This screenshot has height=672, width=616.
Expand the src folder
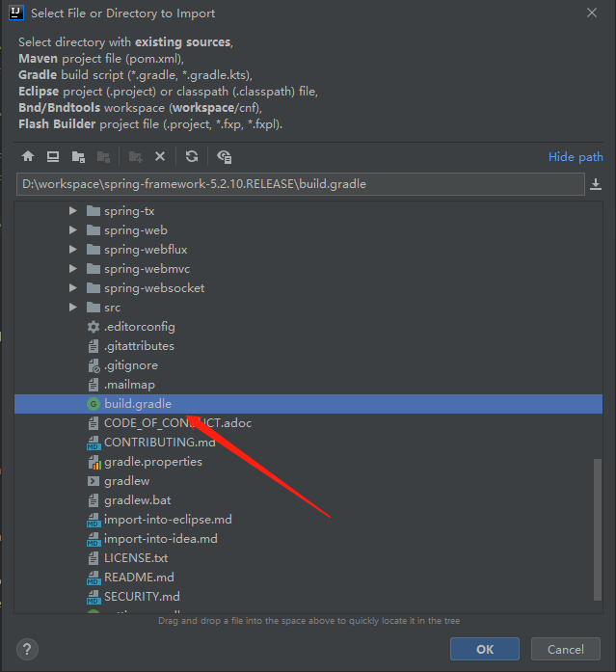[73, 308]
